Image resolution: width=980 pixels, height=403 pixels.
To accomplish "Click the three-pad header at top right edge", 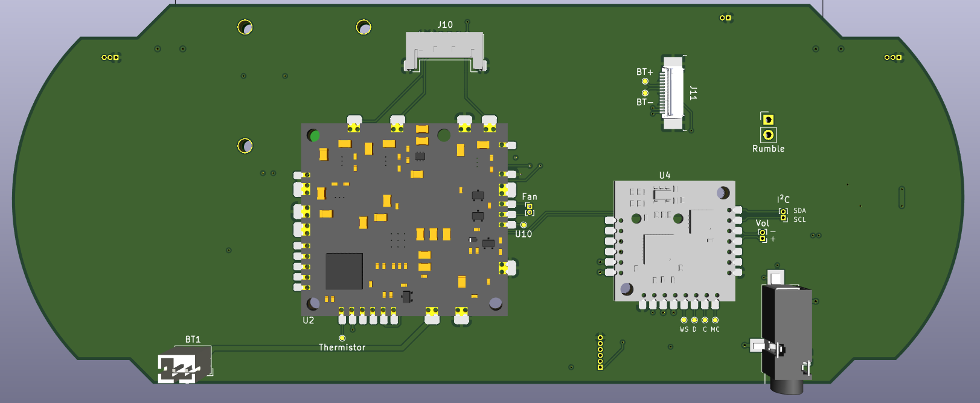I will click(x=893, y=57).
